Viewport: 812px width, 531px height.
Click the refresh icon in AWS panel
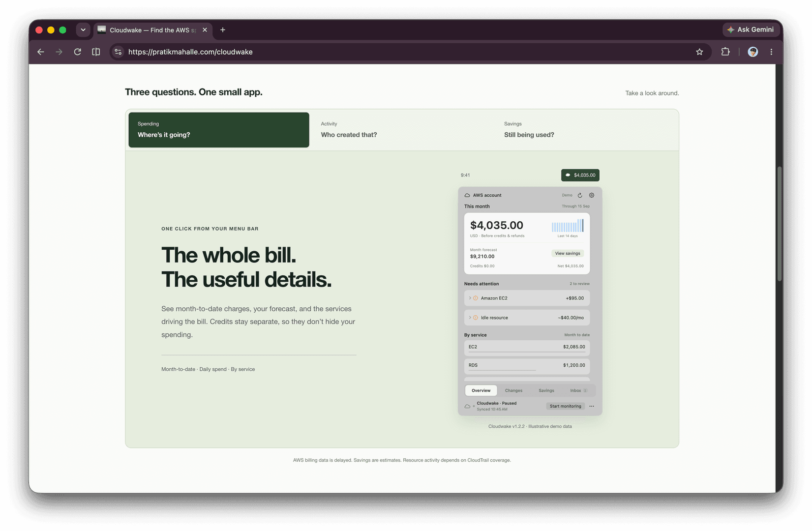click(580, 195)
